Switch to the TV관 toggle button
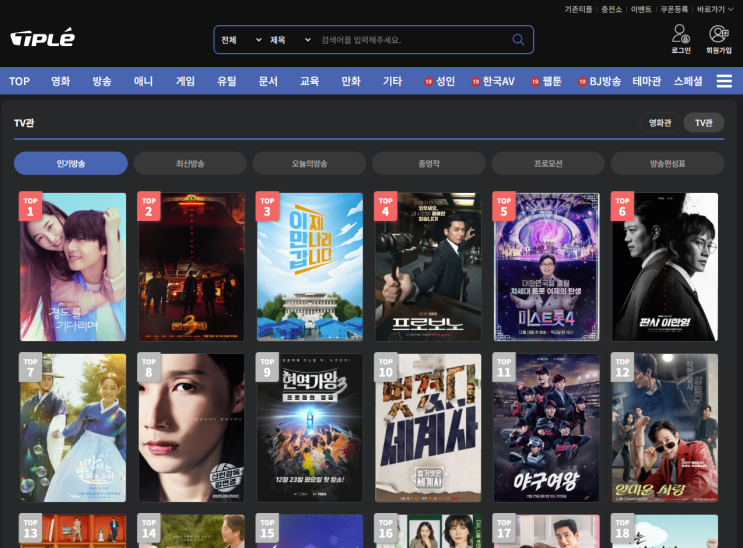This screenshot has width=743, height=548. pos(704,123)
